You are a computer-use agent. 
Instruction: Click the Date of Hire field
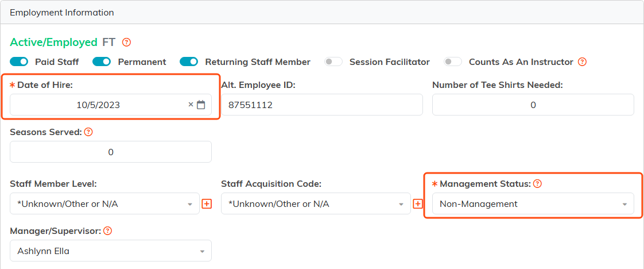click(111, 105)
